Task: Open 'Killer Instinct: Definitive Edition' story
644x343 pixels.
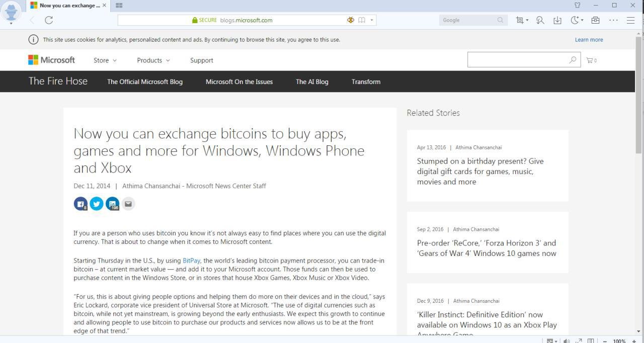Action: click(487, 324)
